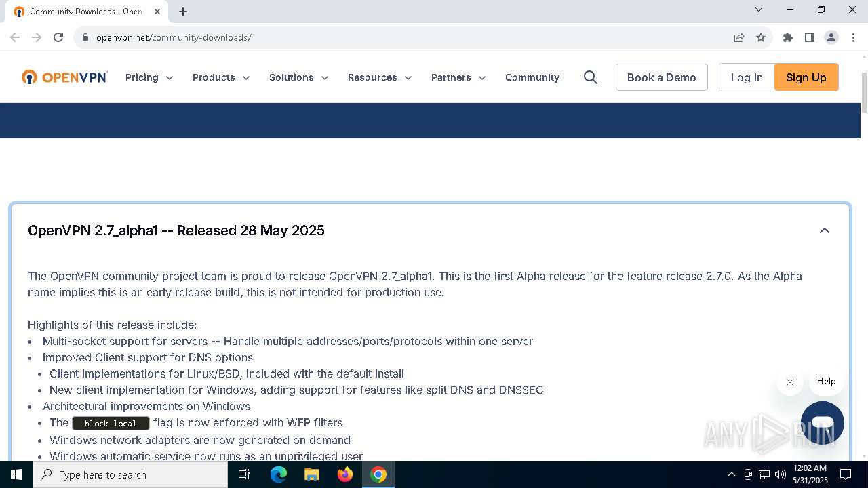Open the network tray icon
Image resolution: width=868 pixels, height=488 pixels.
coord(764,474)
